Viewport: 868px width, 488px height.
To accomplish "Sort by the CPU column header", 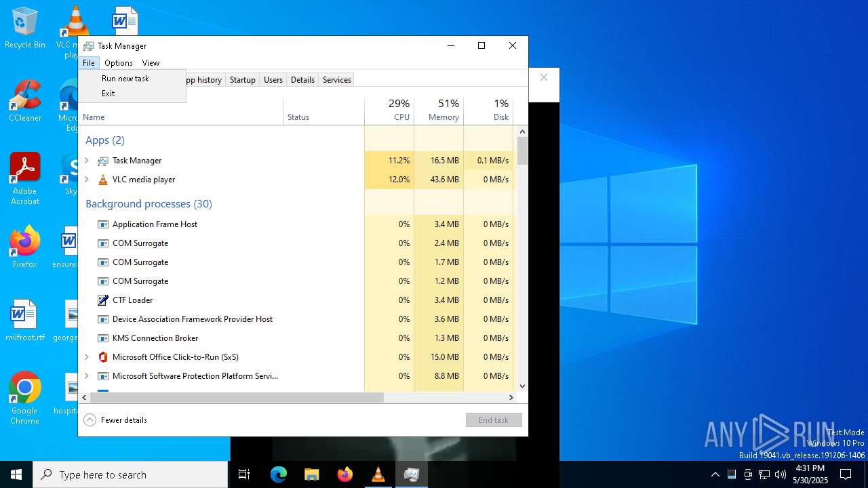I will [x=389, y=110].
